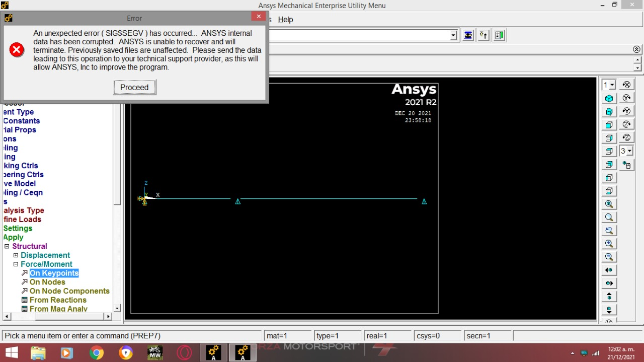Open From Reactions tree item

coord(58,300)
